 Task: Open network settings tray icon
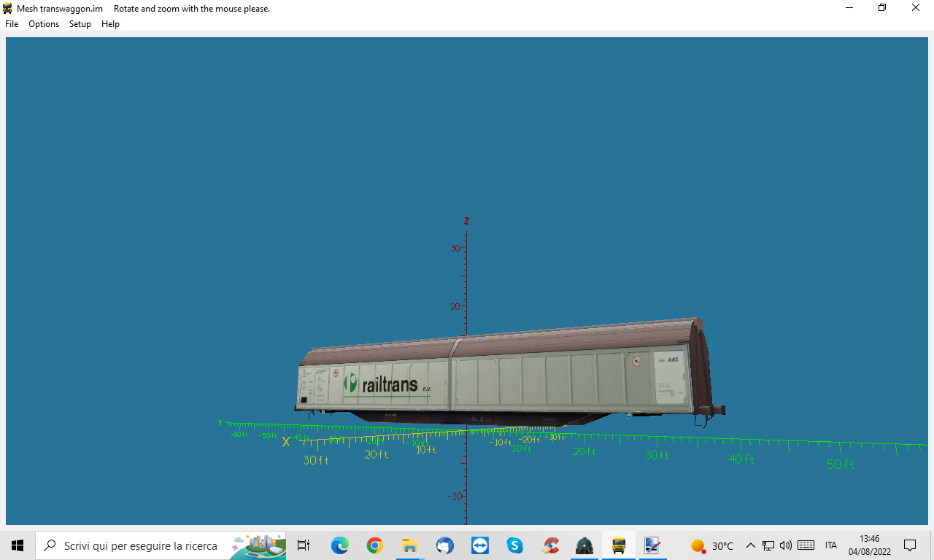(x=768, y=545)
